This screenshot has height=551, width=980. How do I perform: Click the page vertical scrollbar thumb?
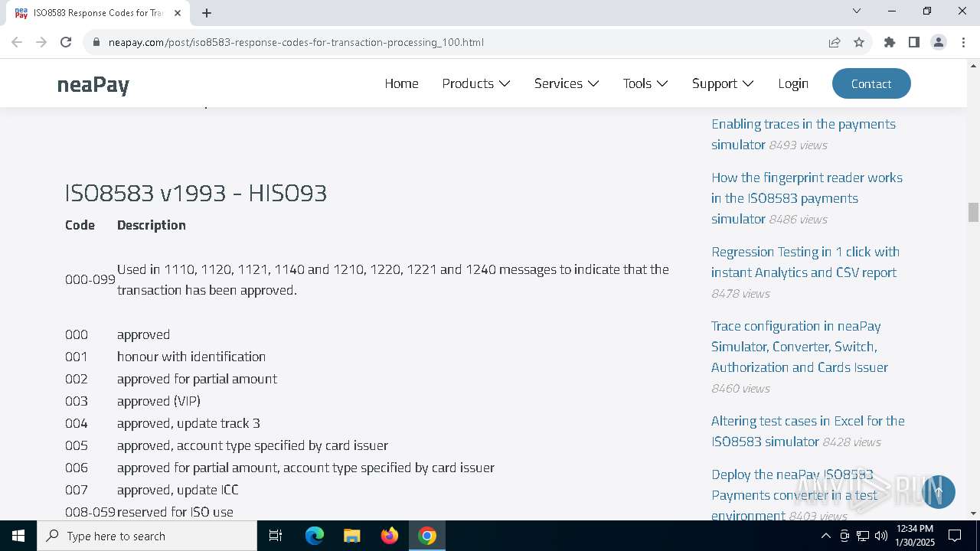tap(974, 212)
